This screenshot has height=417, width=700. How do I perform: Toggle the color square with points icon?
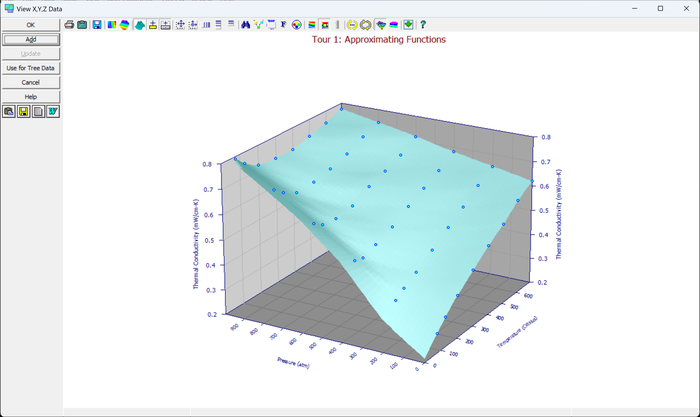coord(325,25)
